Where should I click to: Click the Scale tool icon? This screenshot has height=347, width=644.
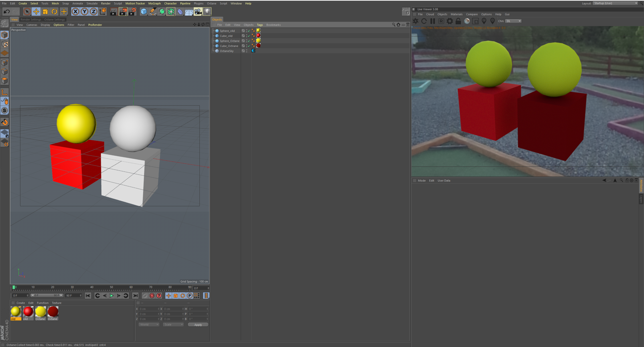45,12
